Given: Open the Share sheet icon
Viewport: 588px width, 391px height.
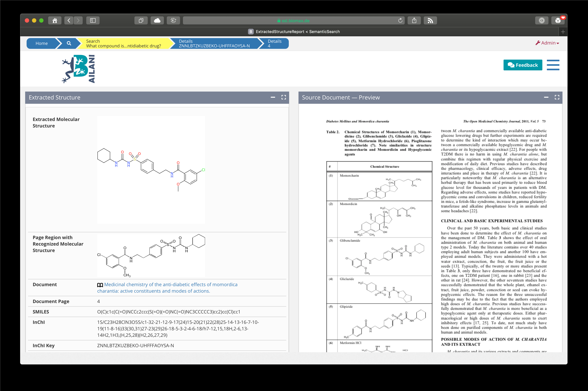Looking at the screenshot, I should tap(414, 20).
